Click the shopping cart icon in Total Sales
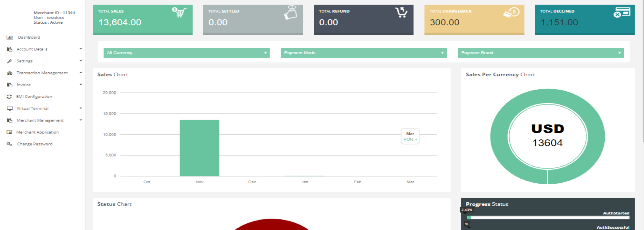 tap(180, 13)
